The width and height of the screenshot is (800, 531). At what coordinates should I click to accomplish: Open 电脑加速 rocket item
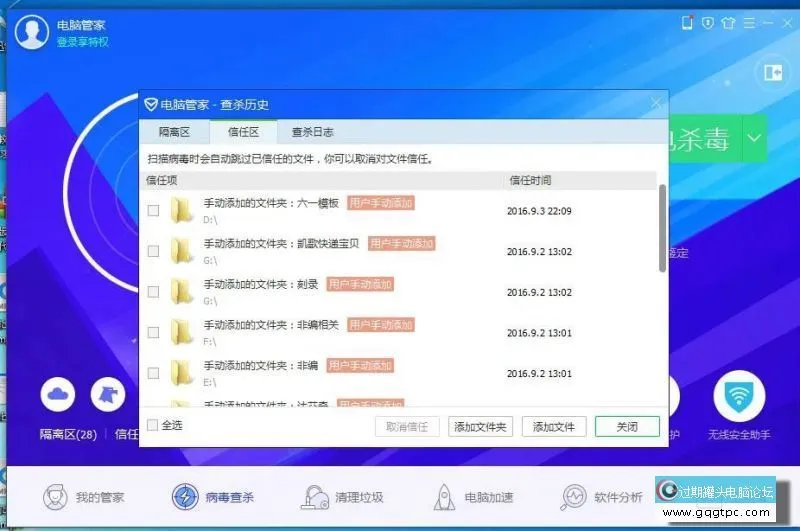coord(473,497)
